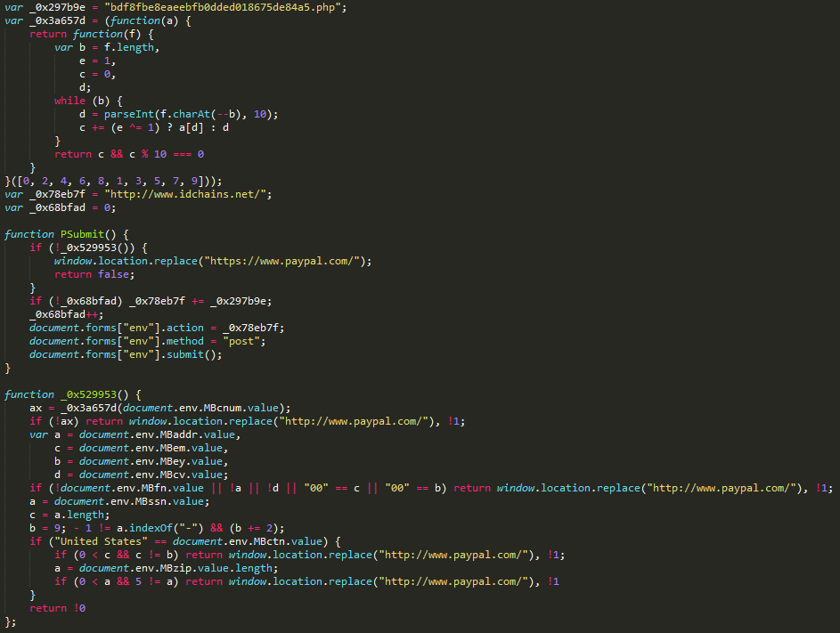
Task: Click the "https://www.paypal.com/" string in PSubmit
Action: click(x=281, y=262)
